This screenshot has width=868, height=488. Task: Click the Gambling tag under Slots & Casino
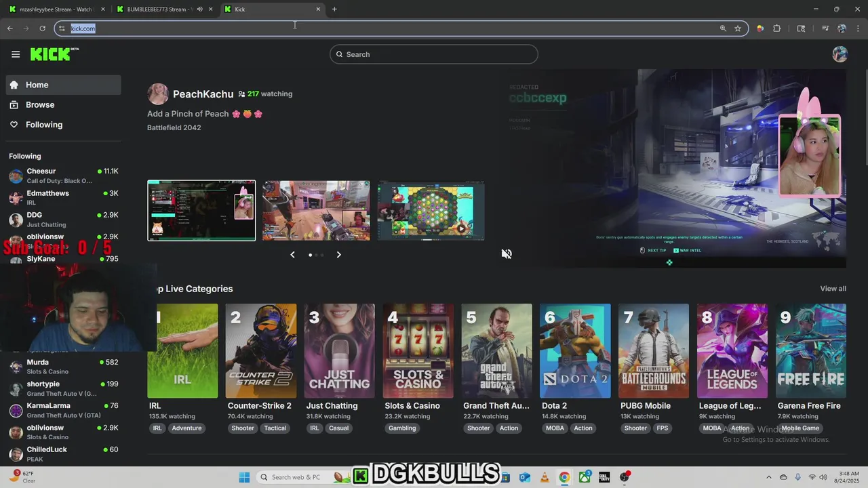(x=402, y=428)
